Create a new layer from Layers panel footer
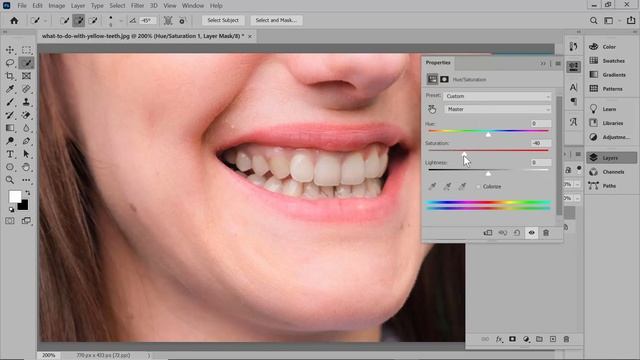Screen dimensions: 640x360 (x=553, y=339)
